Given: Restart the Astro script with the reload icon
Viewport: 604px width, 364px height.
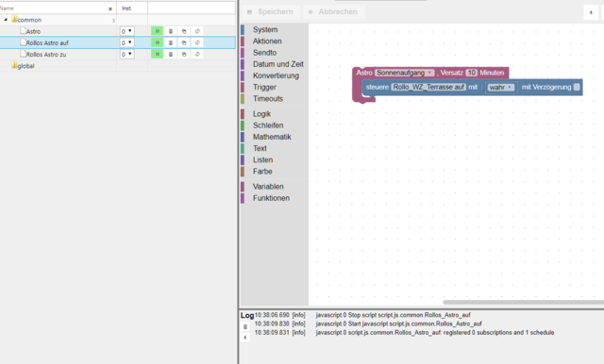Looking at the screenshot, I should [197, 31].
